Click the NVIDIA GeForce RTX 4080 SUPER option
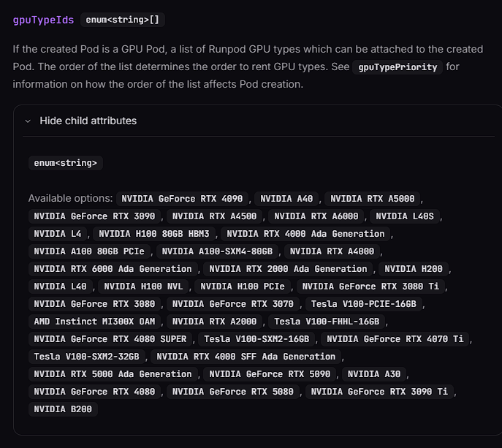This screenshot has width=502, height=448. 110,339
